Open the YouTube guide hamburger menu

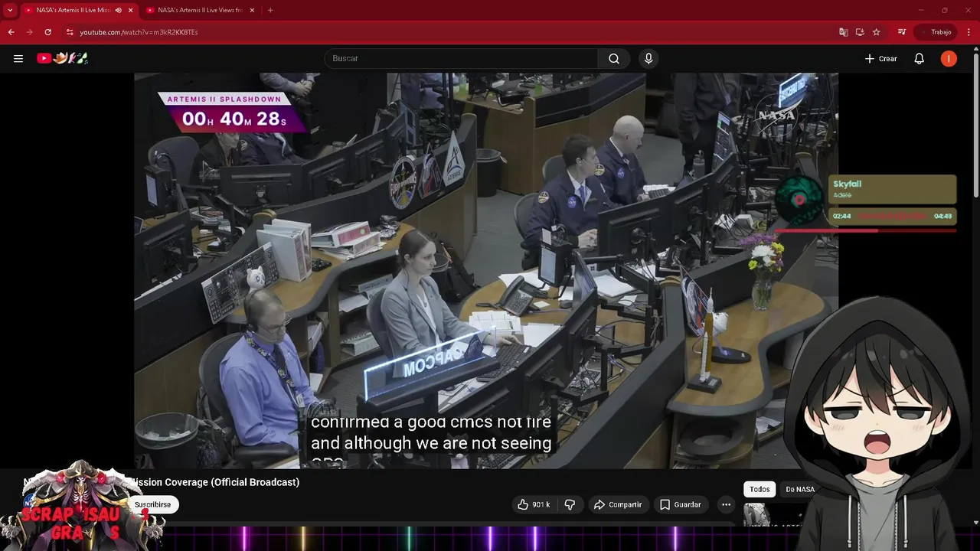[18, 58]
